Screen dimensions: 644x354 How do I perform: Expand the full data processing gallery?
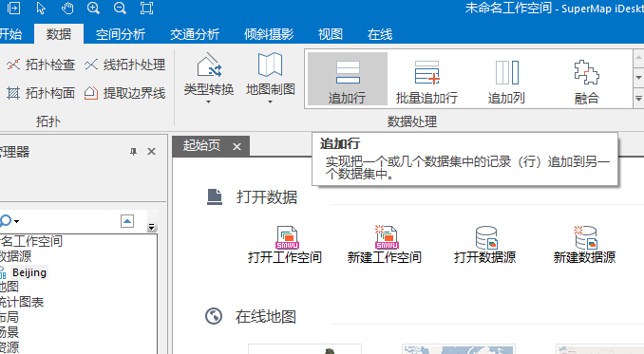tap(638, 99)
